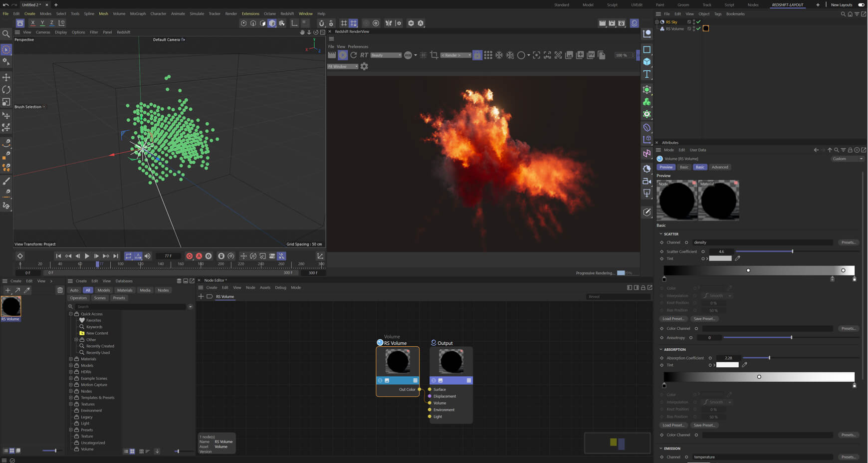
Task: Toggle the RS Sky enabled checkmark
Action: pos(698,22)
